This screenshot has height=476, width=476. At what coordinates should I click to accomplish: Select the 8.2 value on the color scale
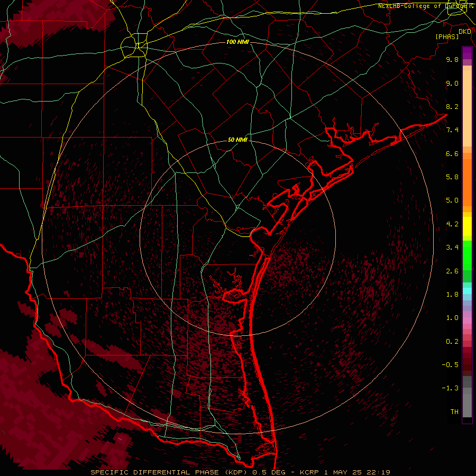point(452,106)
